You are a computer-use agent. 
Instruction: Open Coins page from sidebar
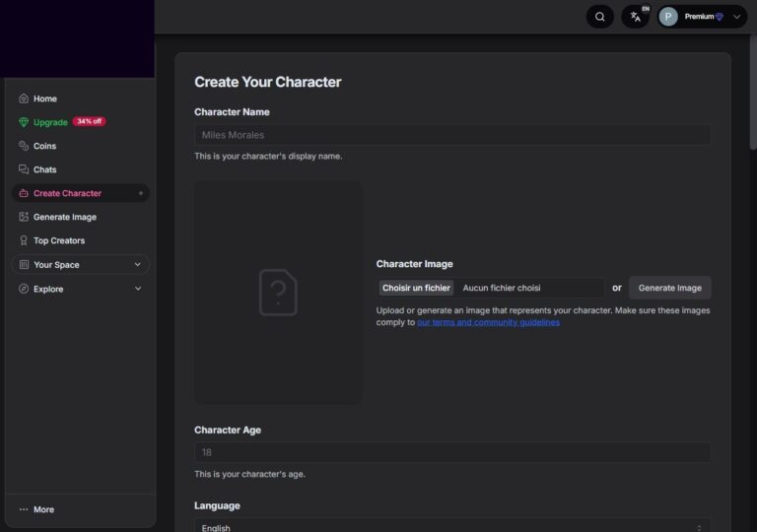pos(80,146)
